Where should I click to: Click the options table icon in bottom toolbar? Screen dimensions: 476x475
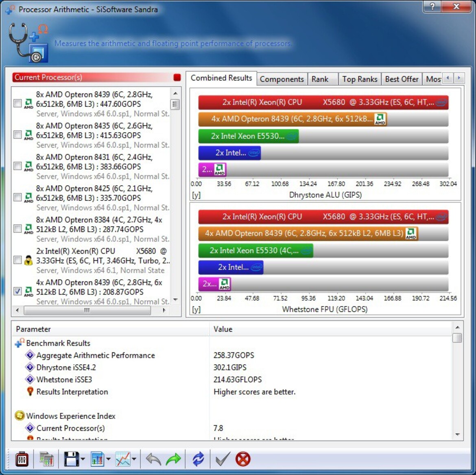pos(46,459)
